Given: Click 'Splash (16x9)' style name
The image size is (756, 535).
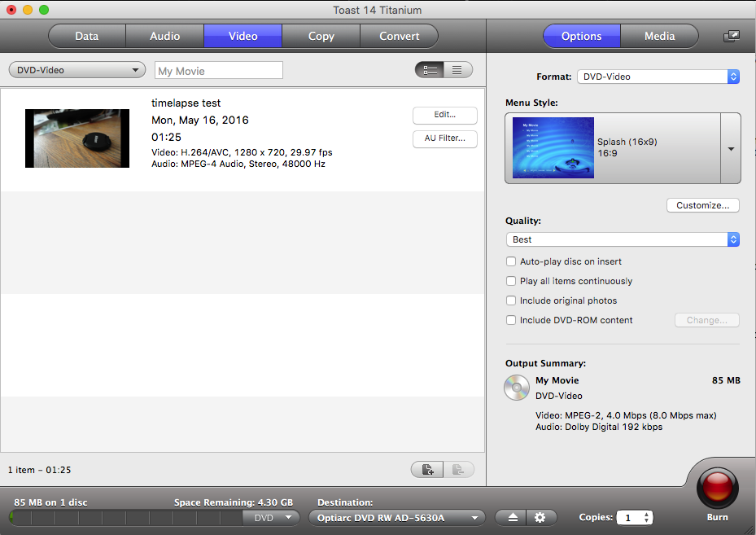Looking at the screenshot, I should (627, 142).
